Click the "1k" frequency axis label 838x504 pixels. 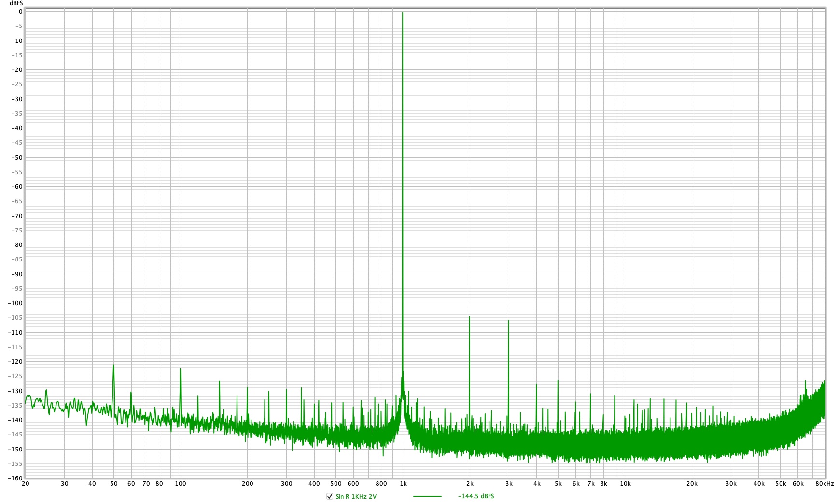403,484
